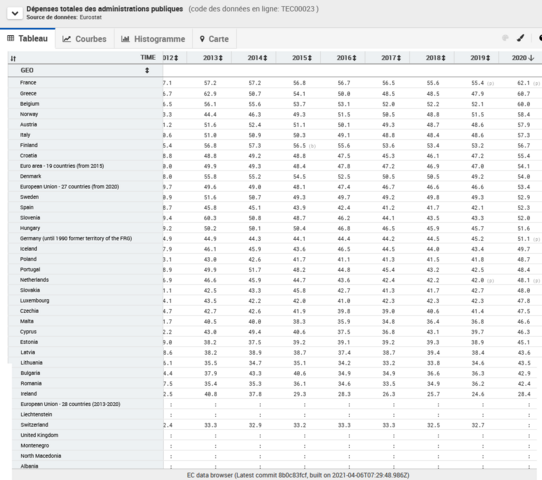Toggle the 2020 descending sort arrow

point(531,58)
